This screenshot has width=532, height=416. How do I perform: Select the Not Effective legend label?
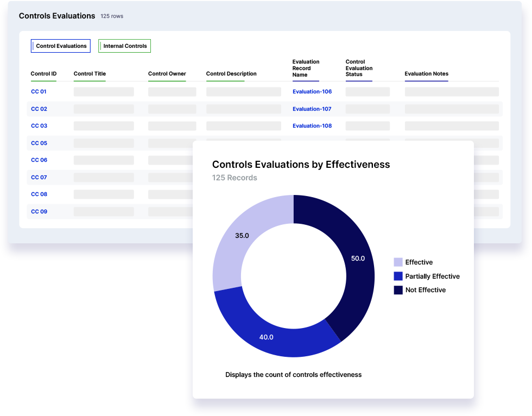point(426,290)
